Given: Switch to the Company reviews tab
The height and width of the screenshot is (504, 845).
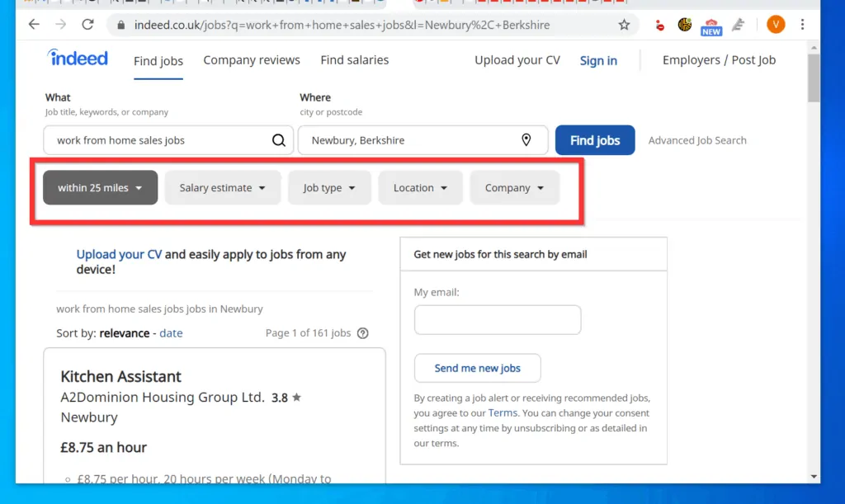Looking at the screenshot, I should click(x=252, y=59).
